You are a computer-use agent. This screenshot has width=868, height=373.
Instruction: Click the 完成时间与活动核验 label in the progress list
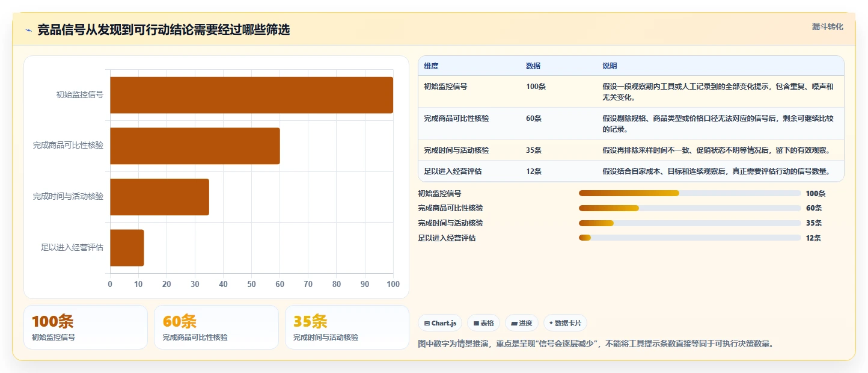[450, 223]
